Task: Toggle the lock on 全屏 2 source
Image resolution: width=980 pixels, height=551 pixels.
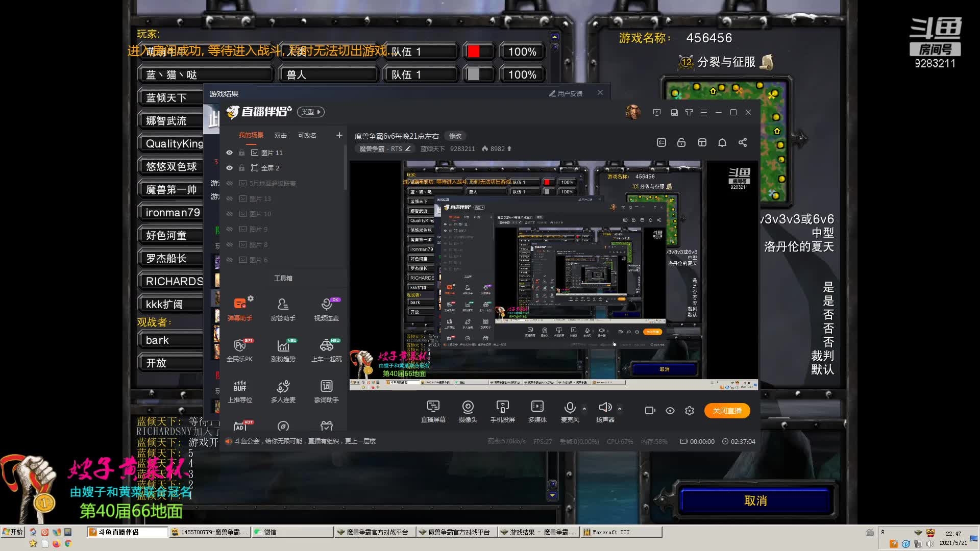Action: click(x=241, y=168)
